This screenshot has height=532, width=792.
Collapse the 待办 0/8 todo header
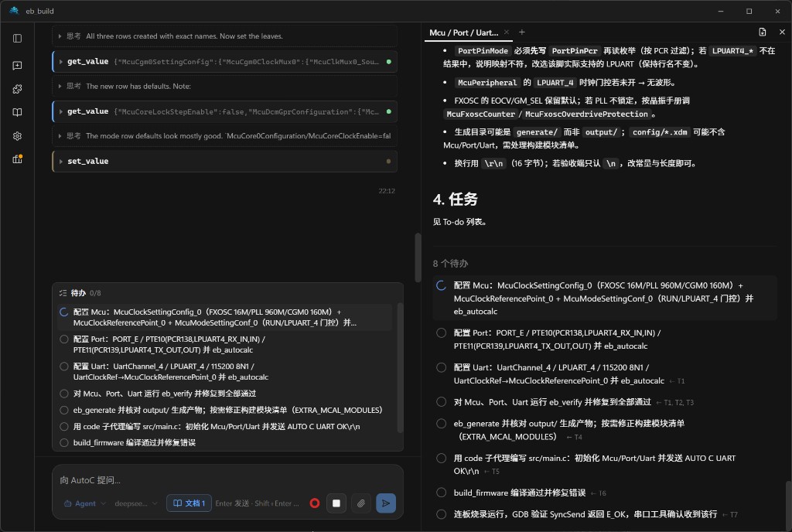227,293
